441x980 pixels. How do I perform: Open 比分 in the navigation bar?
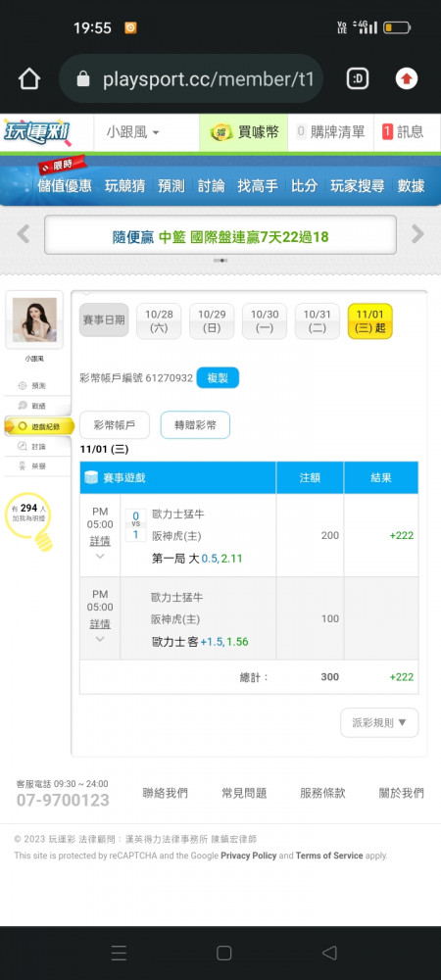[304, 185]
